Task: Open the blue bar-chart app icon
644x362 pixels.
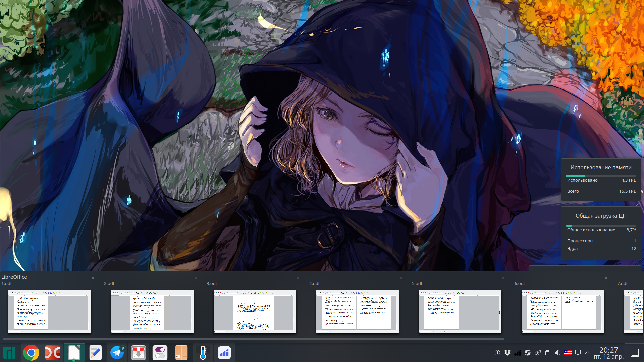Action: (x=224, y=353)
